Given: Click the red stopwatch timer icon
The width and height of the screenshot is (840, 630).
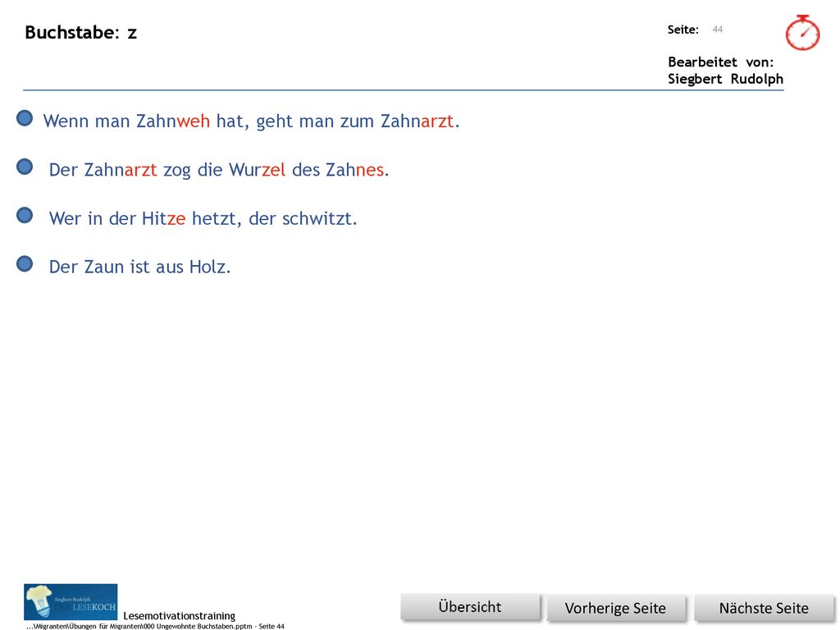Looking at the screenshot, I should pos(802,33).
